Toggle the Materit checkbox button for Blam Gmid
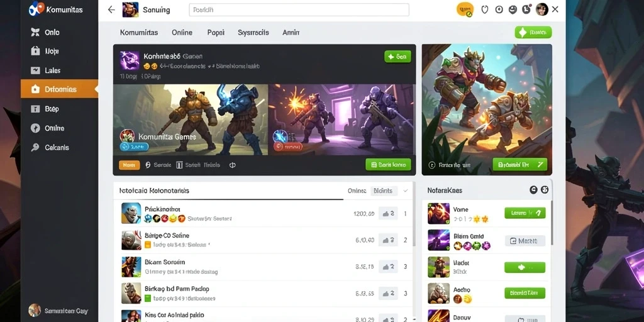The height and width of the screenshot is (322, 644). click(525, 241)
